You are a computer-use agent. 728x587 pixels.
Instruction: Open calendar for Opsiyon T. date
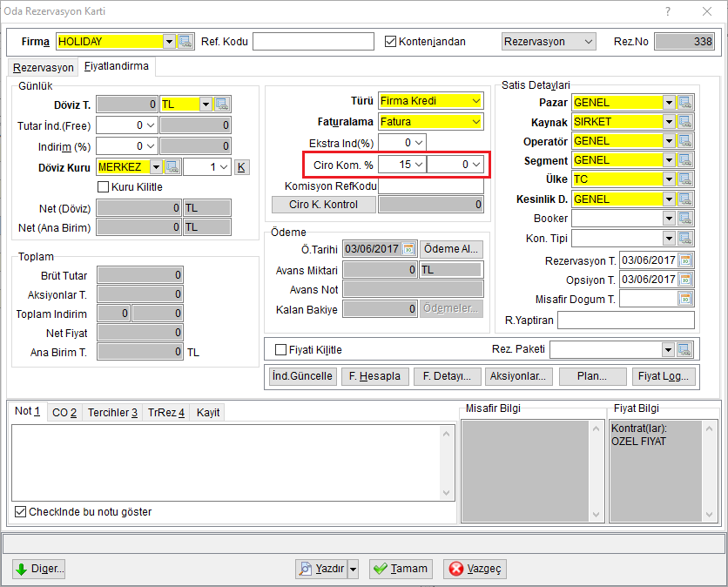[x=685, y=280]
